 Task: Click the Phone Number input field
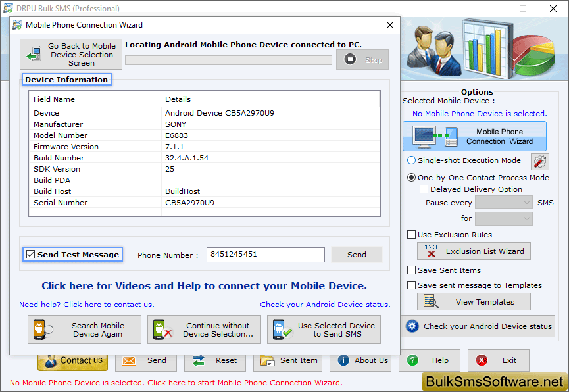coord(266,255)
